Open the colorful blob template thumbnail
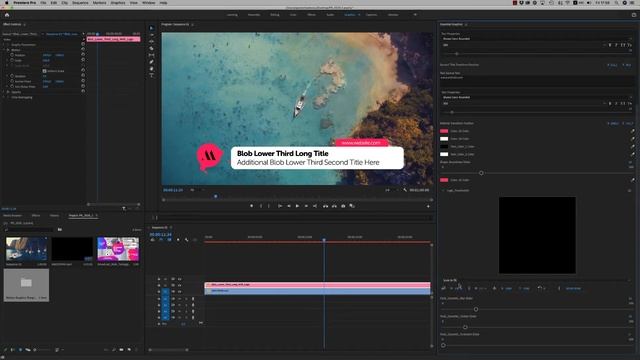The width and height of the screenshot is (640, 360). coord(118,249)
